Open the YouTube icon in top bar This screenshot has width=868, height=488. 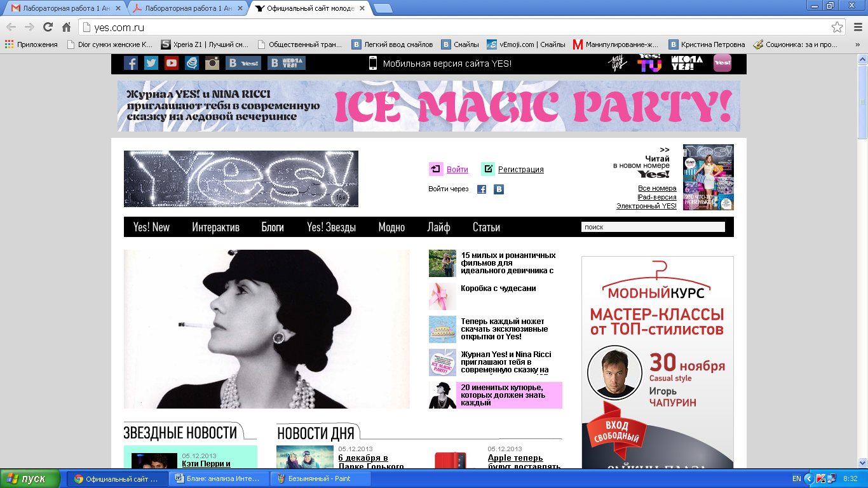point(172,63)
